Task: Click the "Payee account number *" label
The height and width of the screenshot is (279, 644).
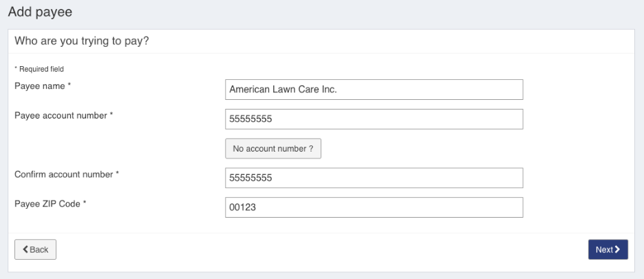Action: pyautogui.click(x=63, y=116)
